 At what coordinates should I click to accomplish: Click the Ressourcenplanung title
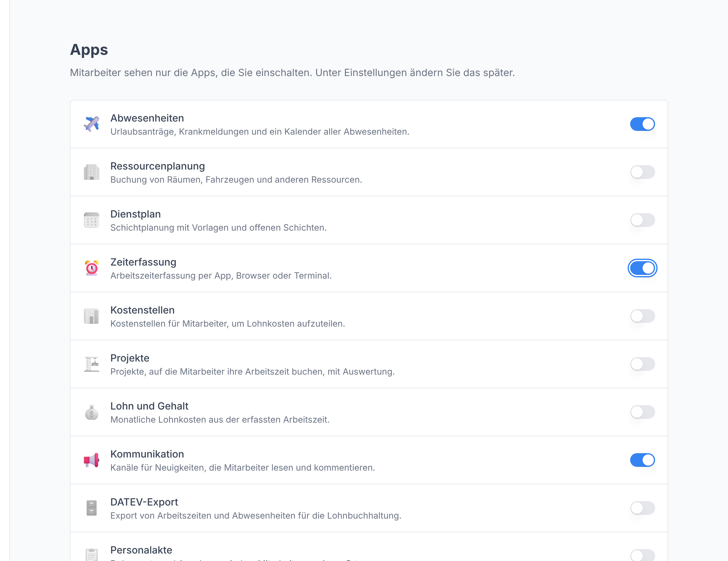click(157, 166)
